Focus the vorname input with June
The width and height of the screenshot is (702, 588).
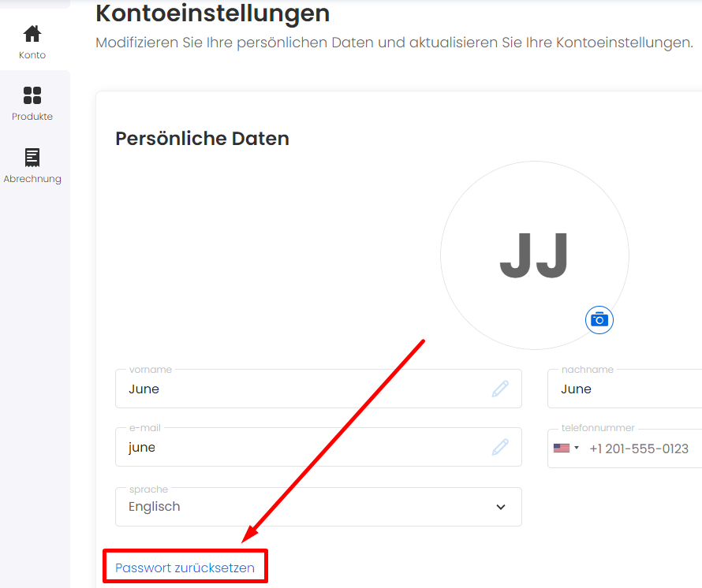[x=319, y=389]
